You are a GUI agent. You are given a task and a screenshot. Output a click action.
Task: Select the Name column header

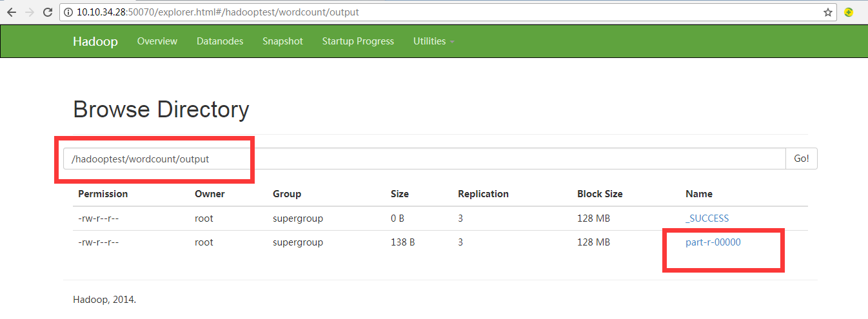(x=699, y=194)
